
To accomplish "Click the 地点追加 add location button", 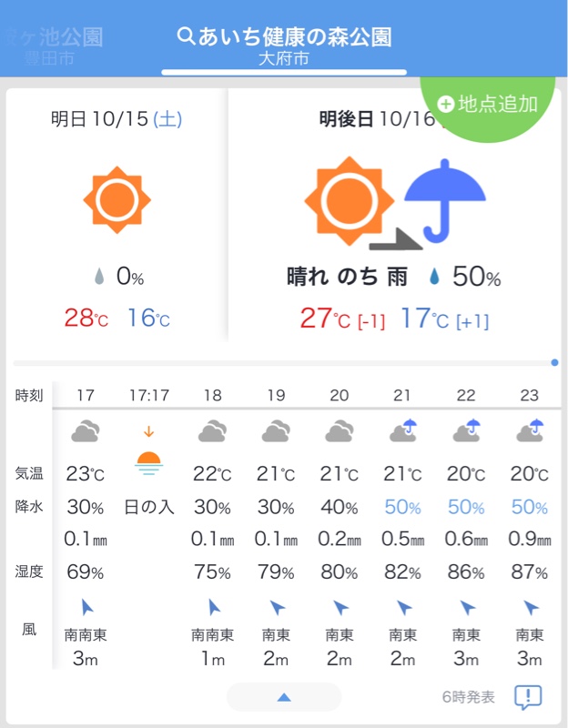I will (488, 105).
